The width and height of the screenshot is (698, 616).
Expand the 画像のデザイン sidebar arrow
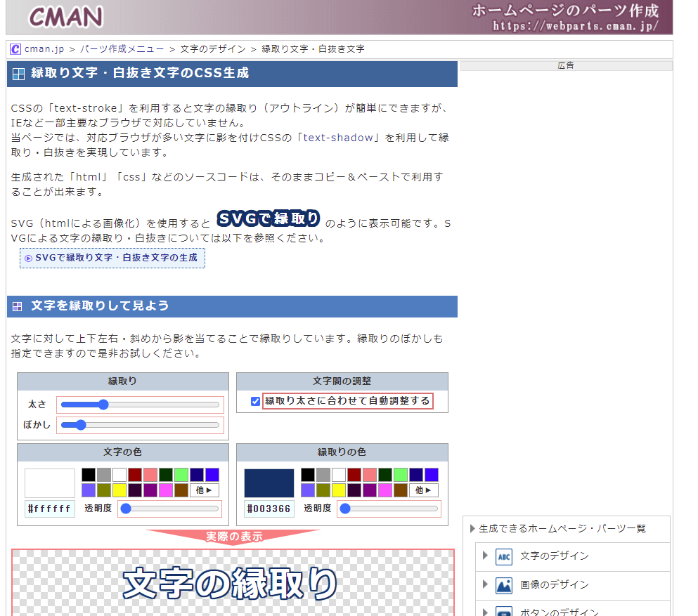pyautogui.click(x=485, y=584)
